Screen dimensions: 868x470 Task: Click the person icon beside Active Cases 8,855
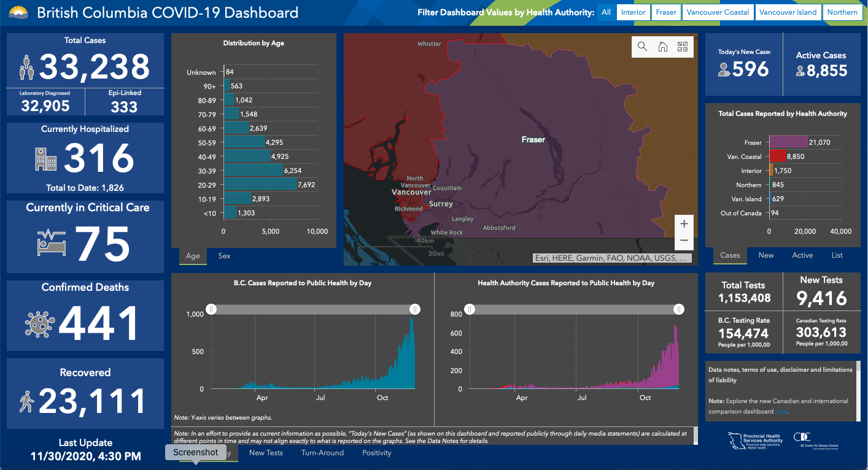800,72
